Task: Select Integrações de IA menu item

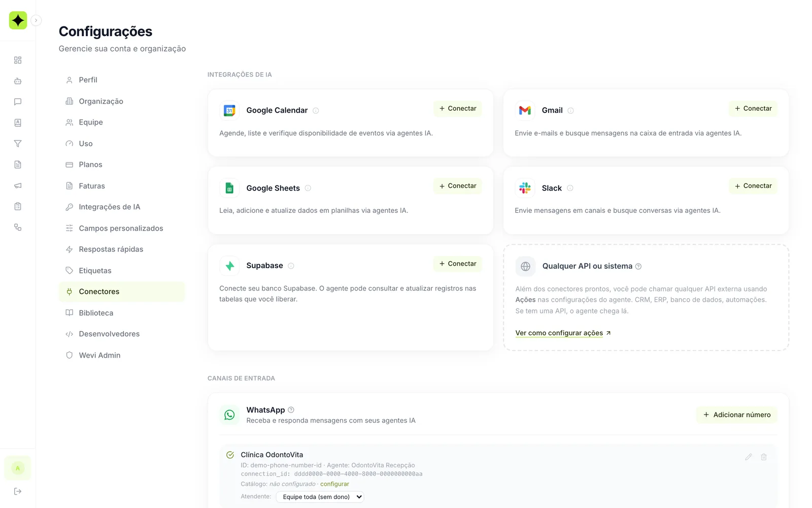Action: 122,207
